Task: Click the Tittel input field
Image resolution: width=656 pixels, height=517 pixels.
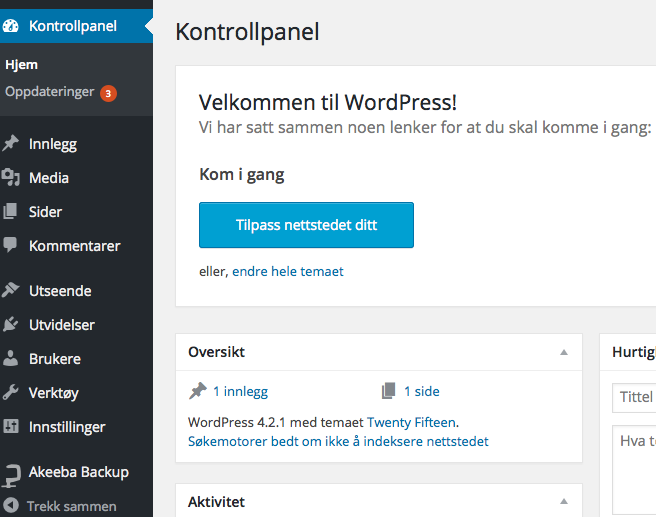Action: pyautogui.click(x=634, y=397)
